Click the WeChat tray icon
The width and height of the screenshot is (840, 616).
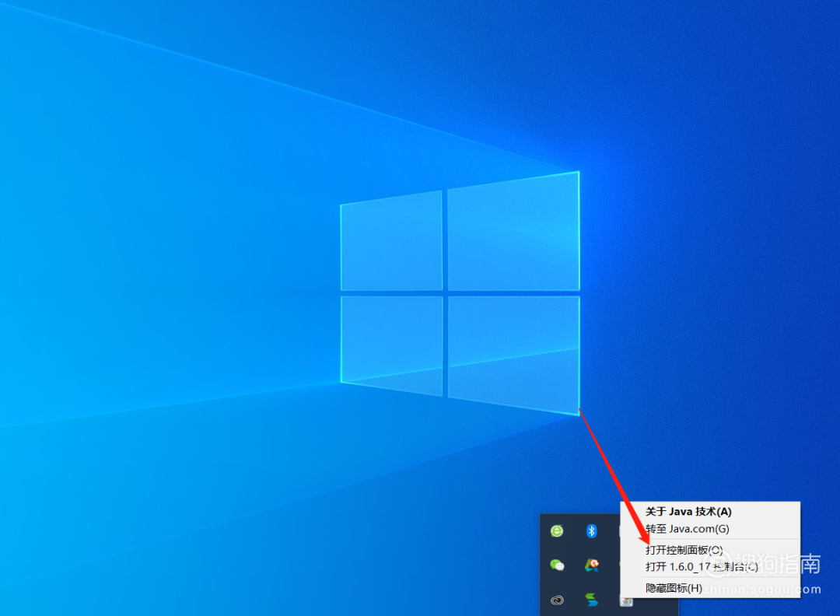[x=557, y=565]
